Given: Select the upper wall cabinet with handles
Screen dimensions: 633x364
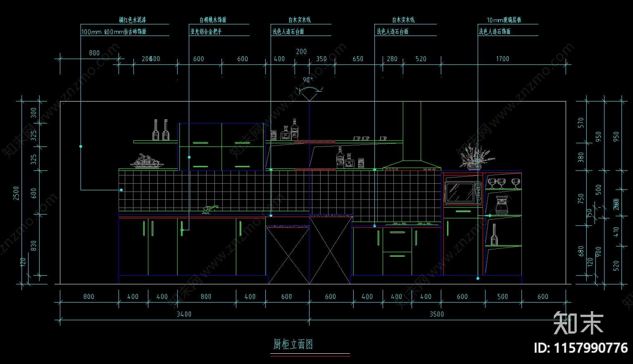Looking at the screenshot, I should (221, 147).
